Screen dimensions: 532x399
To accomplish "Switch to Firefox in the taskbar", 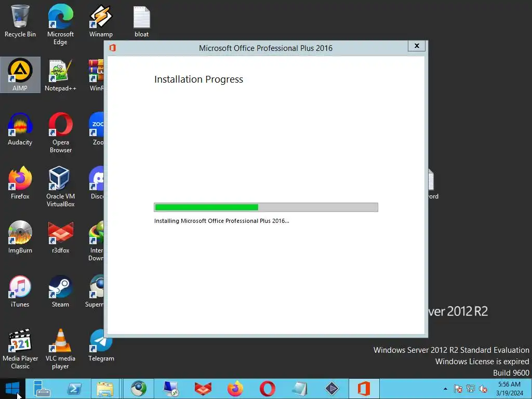I will point(235,389).
